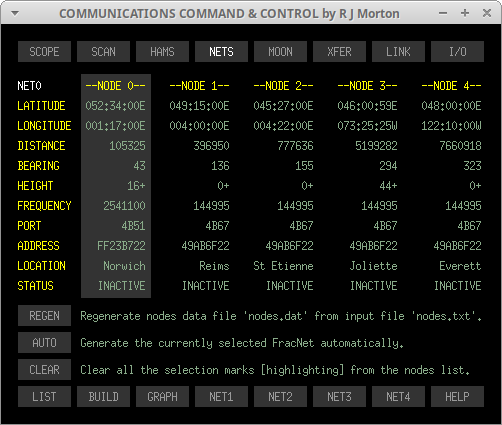
Task: Select the NET3 button
Action: (339, 397)
